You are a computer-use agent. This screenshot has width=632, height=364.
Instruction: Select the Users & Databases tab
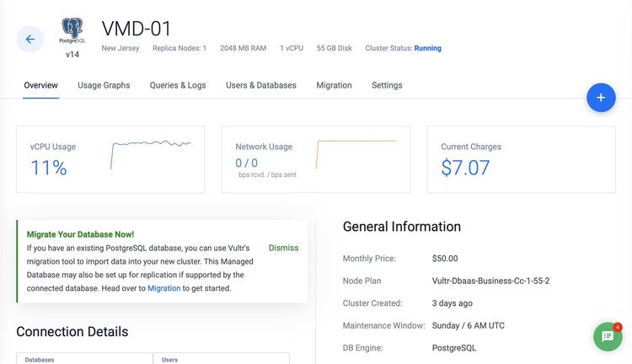[260, 85]
